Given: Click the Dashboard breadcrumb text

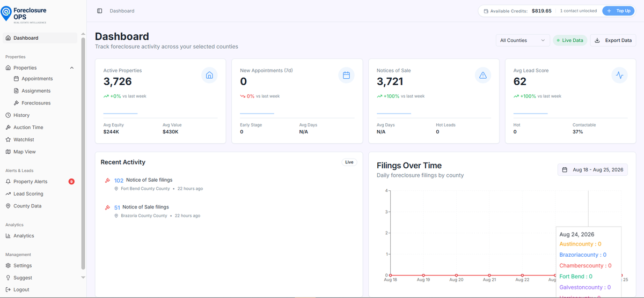Looking at the screenshot, I should coord(122,11).
